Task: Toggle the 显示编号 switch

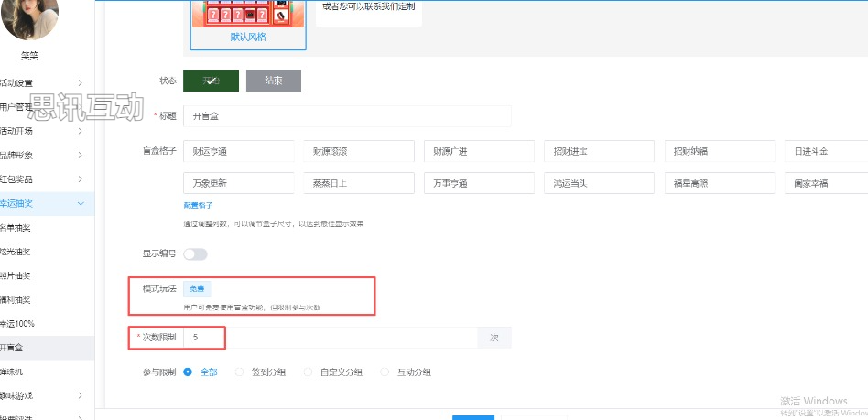Action: [196, 253]
